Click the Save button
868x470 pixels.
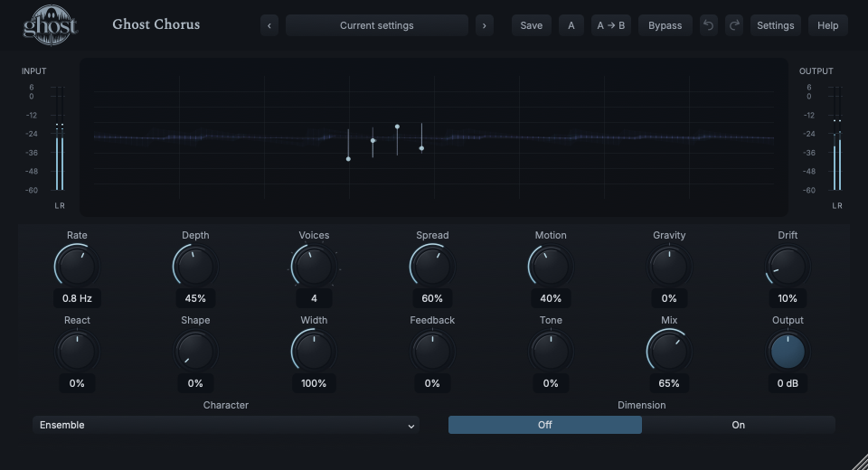(532, 25)
